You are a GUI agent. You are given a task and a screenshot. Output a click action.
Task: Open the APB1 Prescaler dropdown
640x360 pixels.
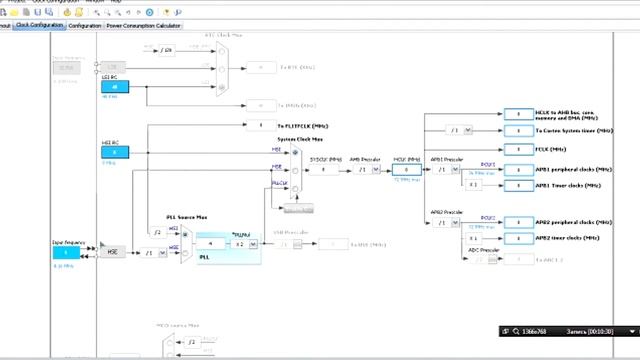456,169
